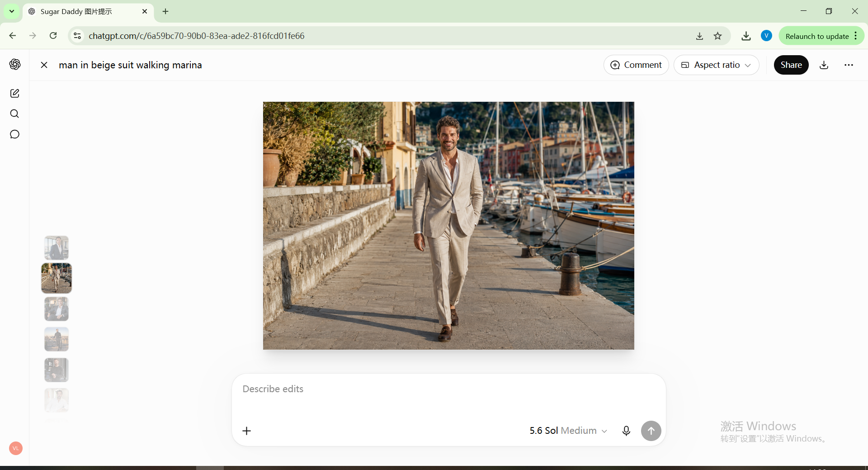Select the highlighted marina walking thumbnail
The image size is (868, 470).
tap(57, 278)
